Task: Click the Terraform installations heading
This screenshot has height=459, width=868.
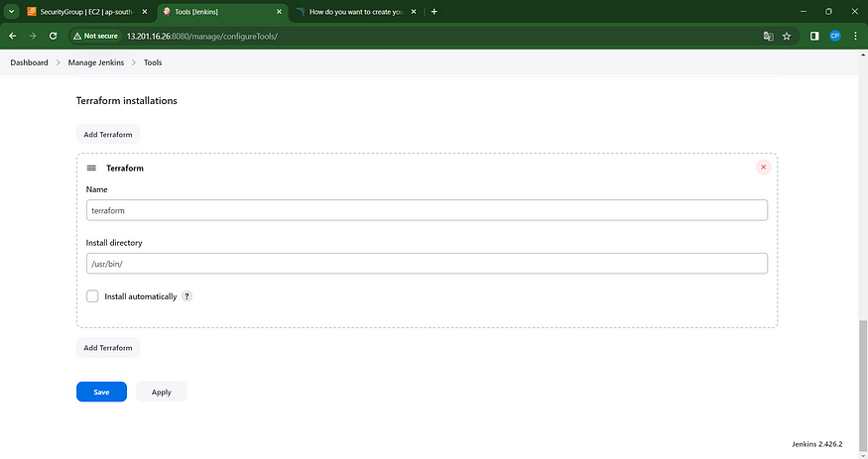Action: [127, 101]
